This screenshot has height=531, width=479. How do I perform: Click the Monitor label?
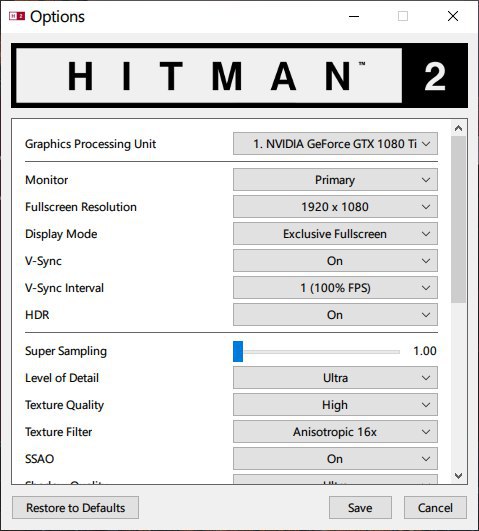(47, 180)
